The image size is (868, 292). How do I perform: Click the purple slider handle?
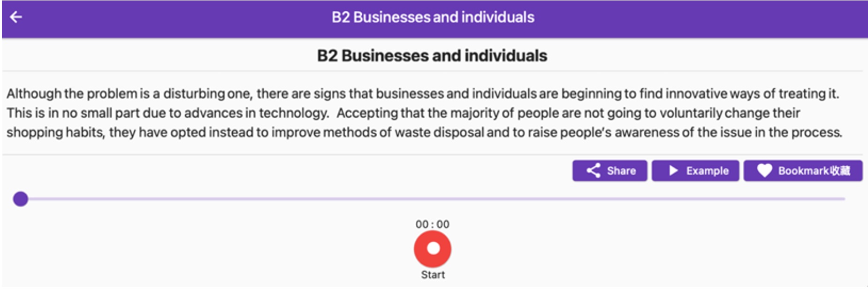(x=21, y=199)
